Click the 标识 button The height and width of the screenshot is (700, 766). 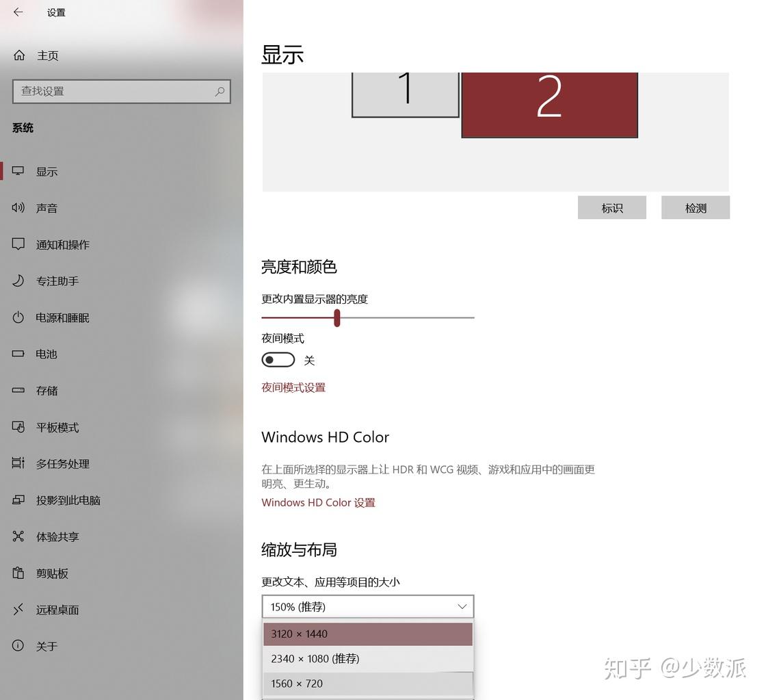[x=612, y=208]
